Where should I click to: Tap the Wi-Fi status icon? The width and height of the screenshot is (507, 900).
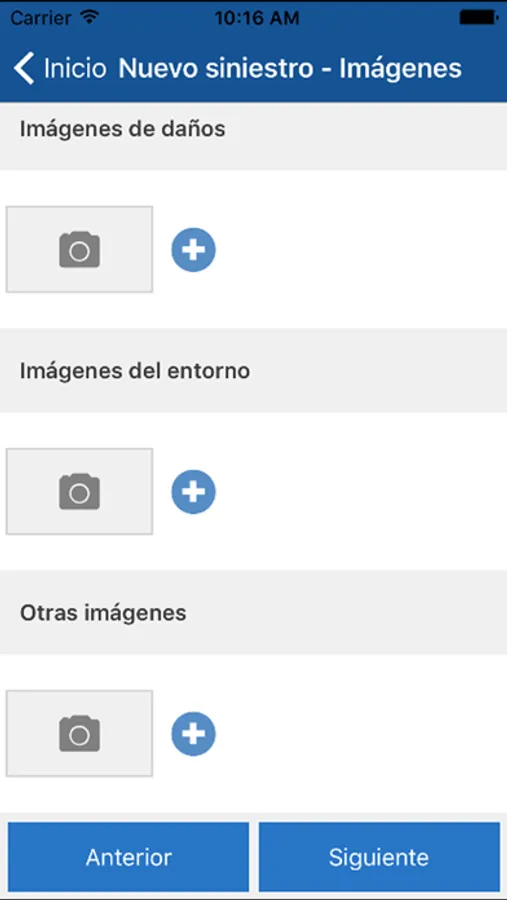click(x=90, y=17)
